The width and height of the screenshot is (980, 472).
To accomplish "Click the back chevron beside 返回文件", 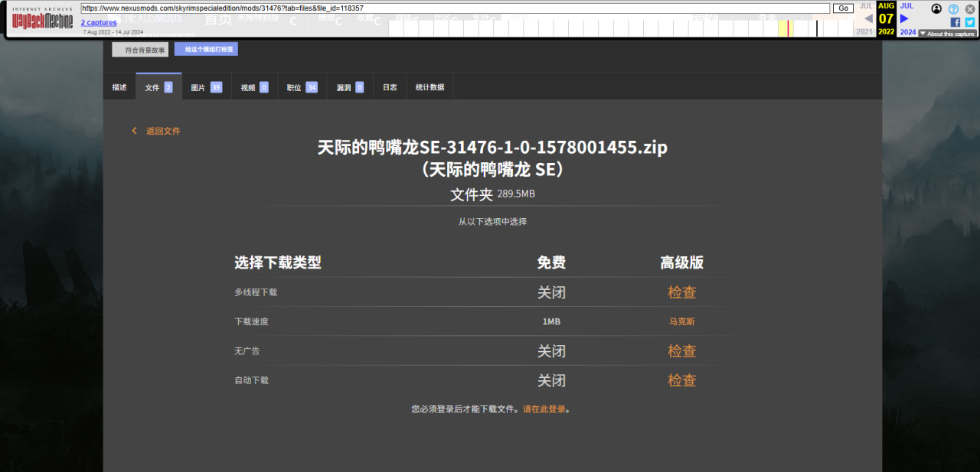I will coord(135,131).
